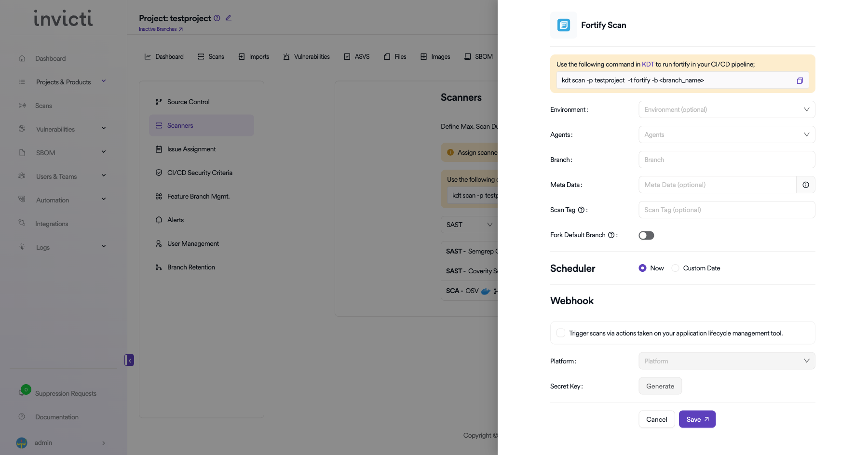868x455 pixels.
Task: Click the Scan Tag help icon
Action: click(581, 210)
